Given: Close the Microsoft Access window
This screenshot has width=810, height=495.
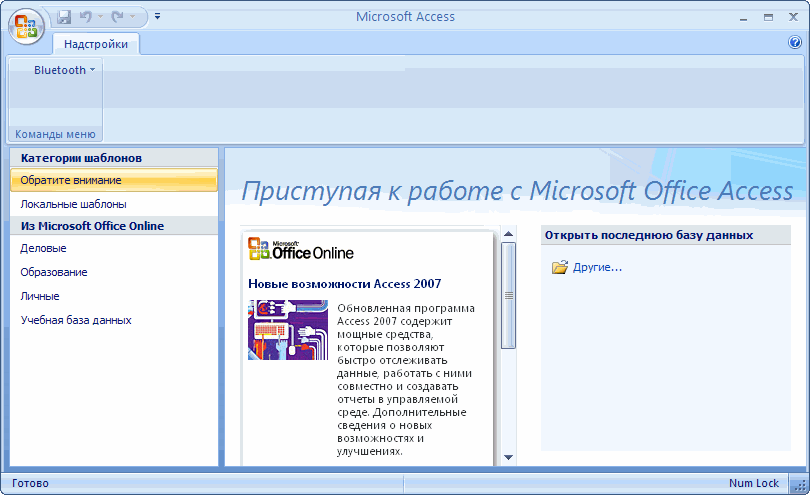Looking at the screenshot, I should 793,17.
